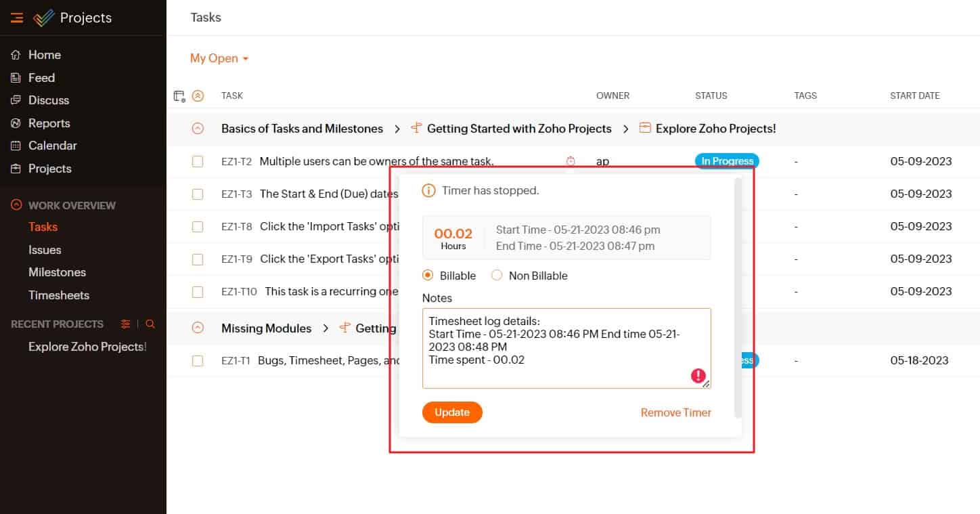Select the Billable radio button
Image resolution: width=980 pixels, height=514 pixels.
point(428,276)
